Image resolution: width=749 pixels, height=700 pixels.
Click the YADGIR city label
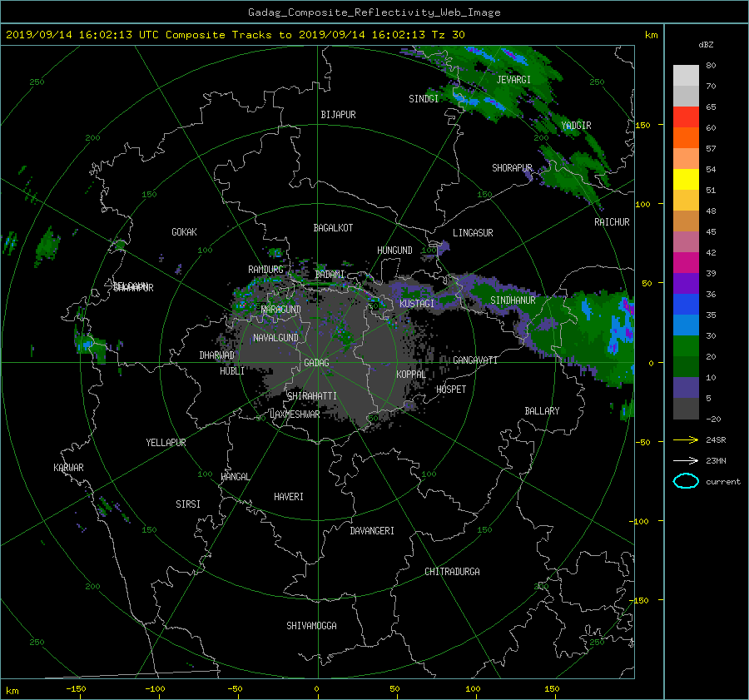click(x=576, y=126)
